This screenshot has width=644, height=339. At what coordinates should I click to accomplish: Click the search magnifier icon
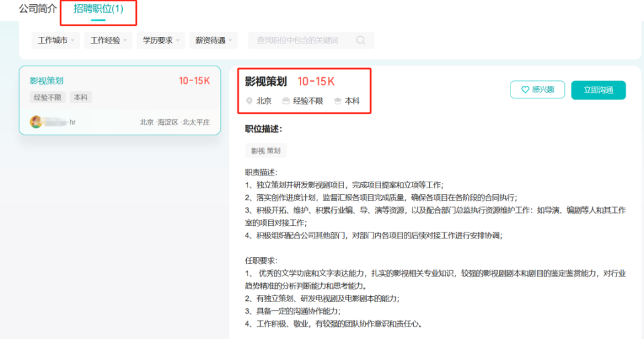[x=360, y=40]
